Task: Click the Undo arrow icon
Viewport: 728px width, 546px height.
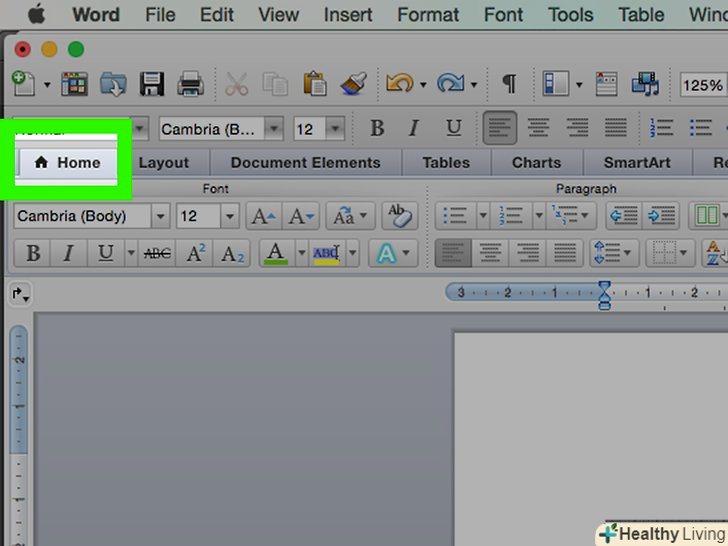Action: (399, 84)
